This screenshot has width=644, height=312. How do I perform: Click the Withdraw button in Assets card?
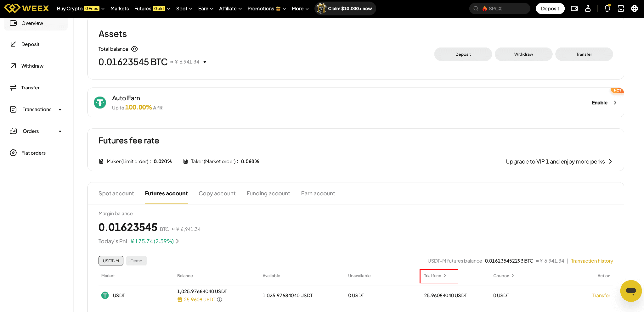524,54
